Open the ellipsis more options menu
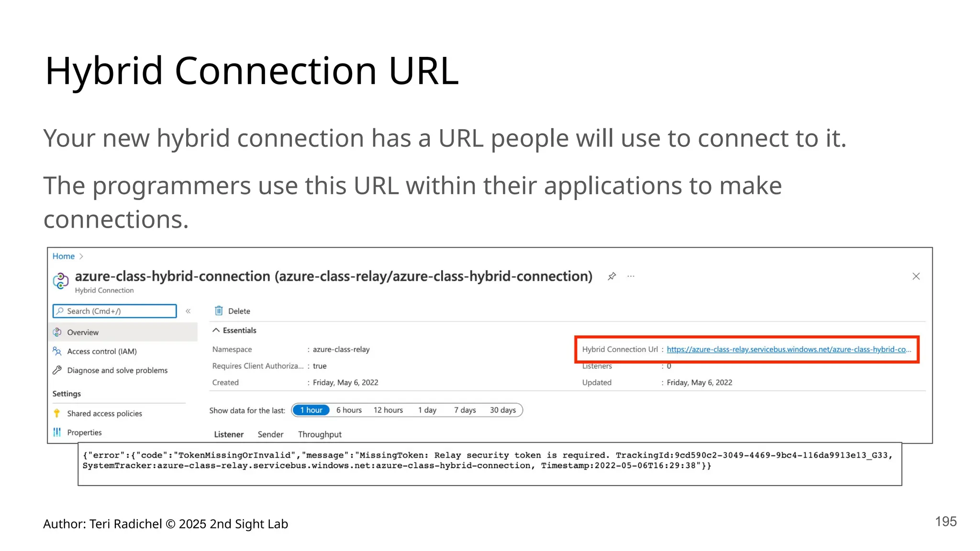 click(x=631, y=276)
